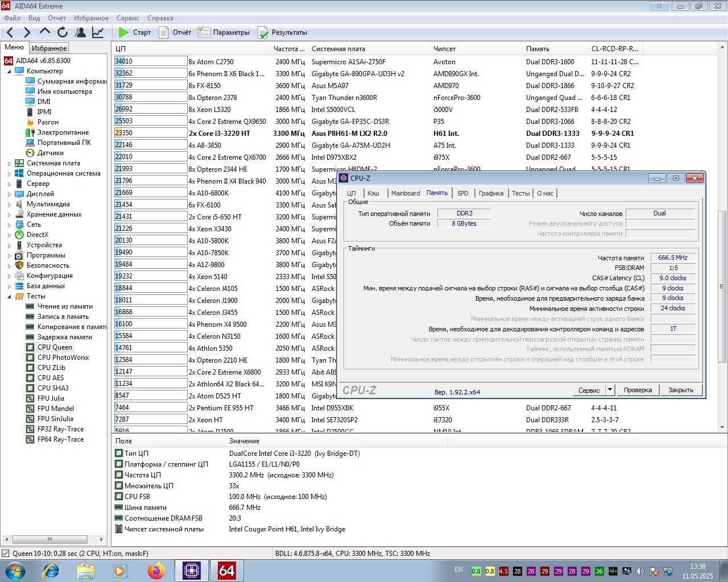728x582 pixels.
Task: Collapse the Компьютер tree node
Action: pyautogui.click(x=9, y=72)
